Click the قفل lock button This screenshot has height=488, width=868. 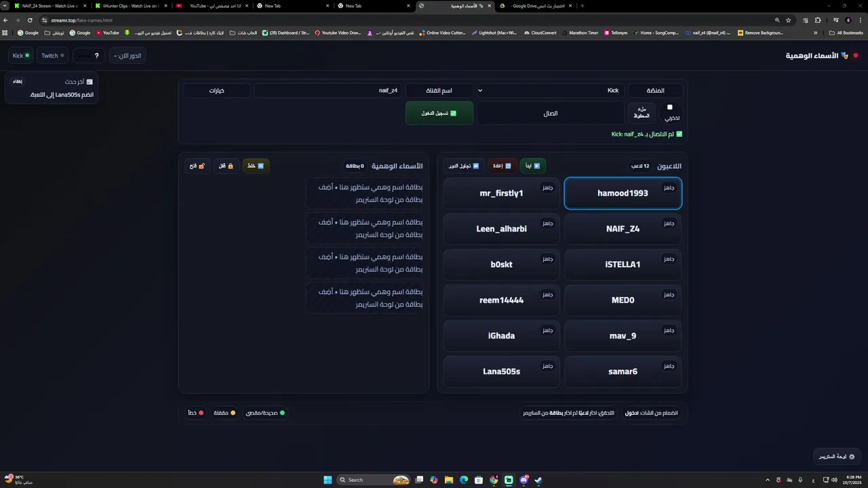[226, 165]
